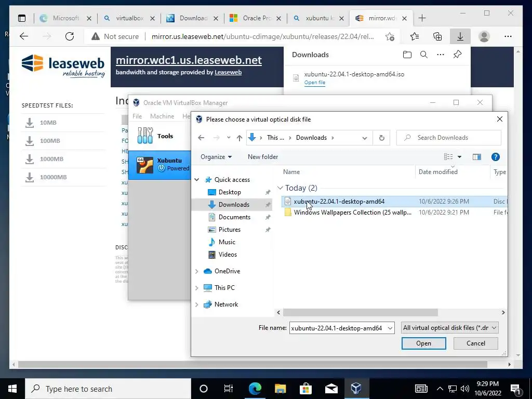Screen dimensions: 532x399
Task: Expand the Network tree node
Action: 197,304
